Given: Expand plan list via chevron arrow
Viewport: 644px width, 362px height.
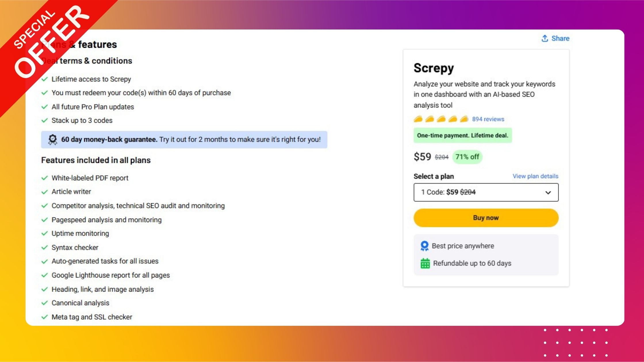Looking at the screenshot, I should [x=548, y=192].
